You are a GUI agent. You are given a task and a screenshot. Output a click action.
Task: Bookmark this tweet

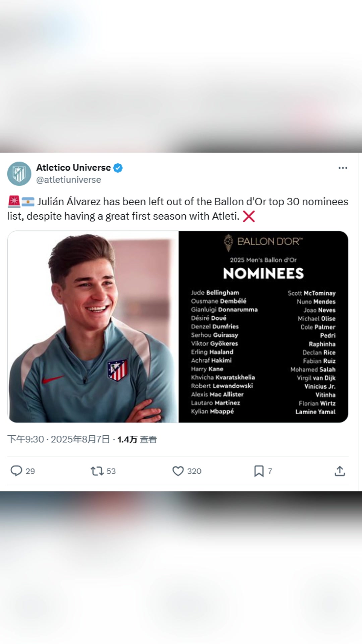coord(259,471)
